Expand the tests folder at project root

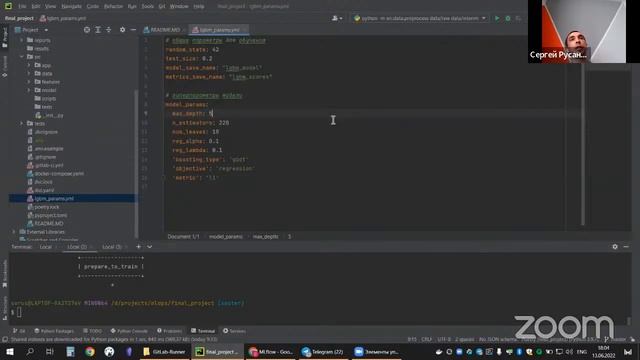click(22, 123)
